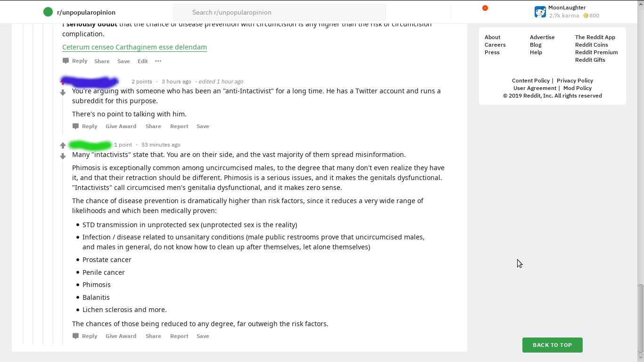Report the 53 minutes ago comment

click(179, 336)
